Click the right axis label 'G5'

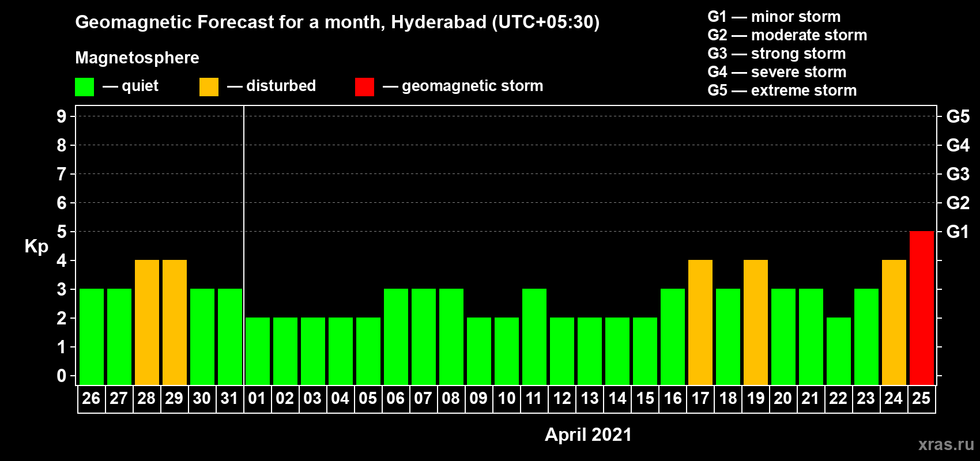pos(958,116)
